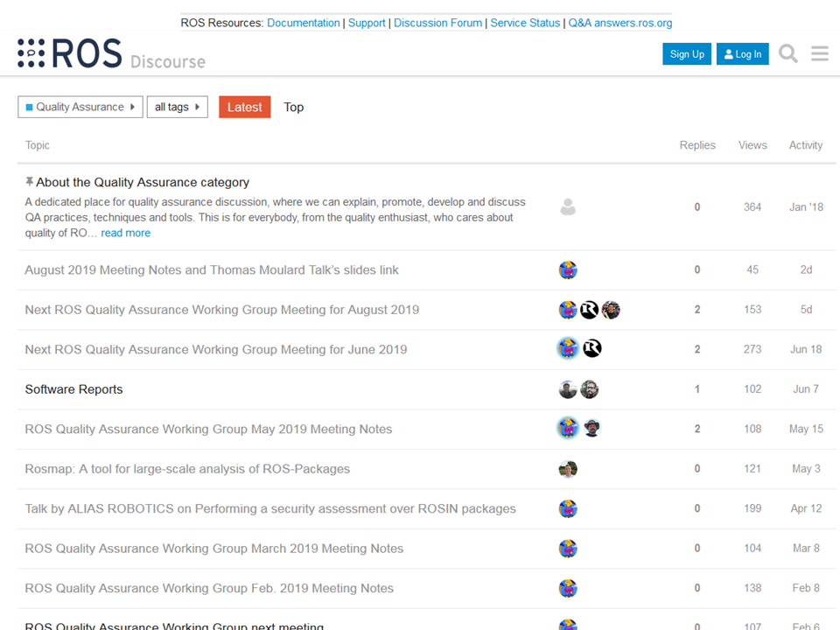
Task: Sort topics by Views column header
Action: (752, 145)
